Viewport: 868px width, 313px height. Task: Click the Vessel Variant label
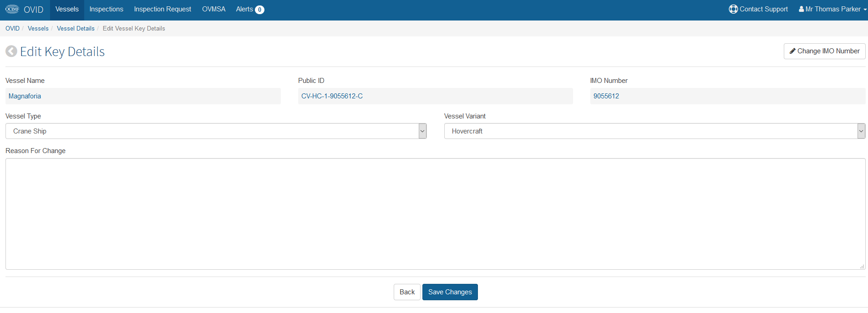click(x=465, y=116)
